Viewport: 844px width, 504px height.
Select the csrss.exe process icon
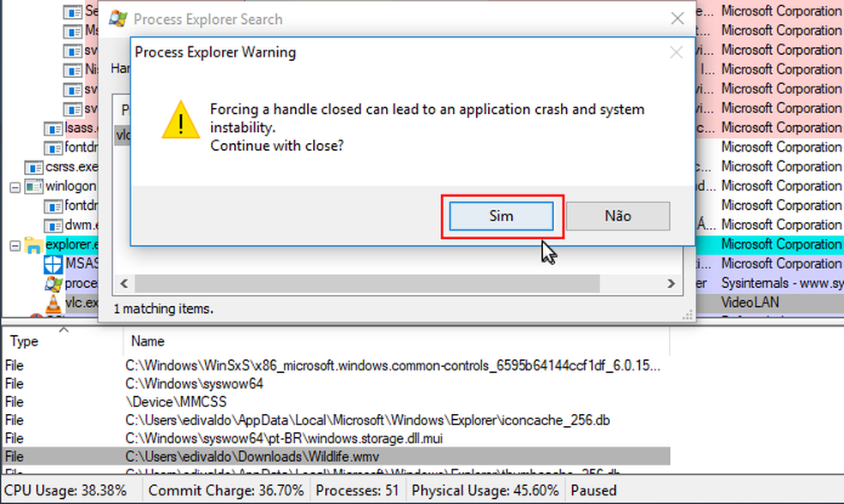[34, 166]
